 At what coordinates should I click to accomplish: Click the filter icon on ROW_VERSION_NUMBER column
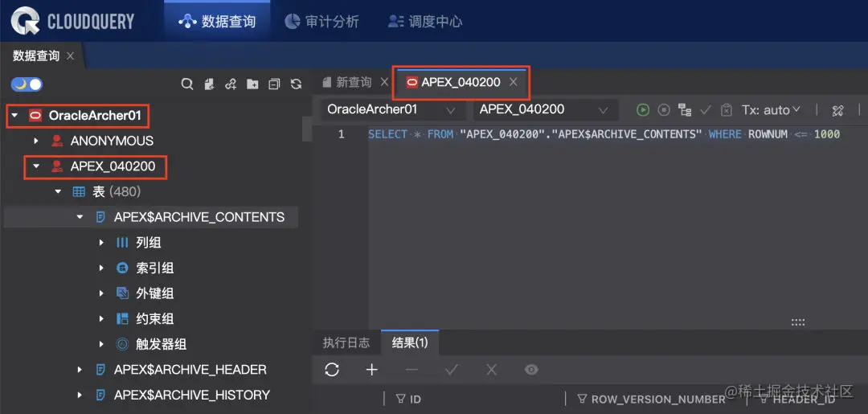click(x=582, y=399)
